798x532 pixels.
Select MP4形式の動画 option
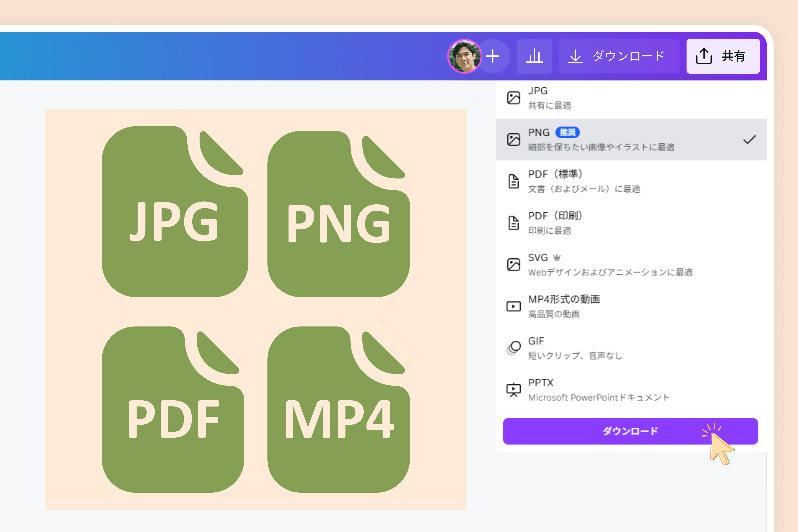[631, 306]
